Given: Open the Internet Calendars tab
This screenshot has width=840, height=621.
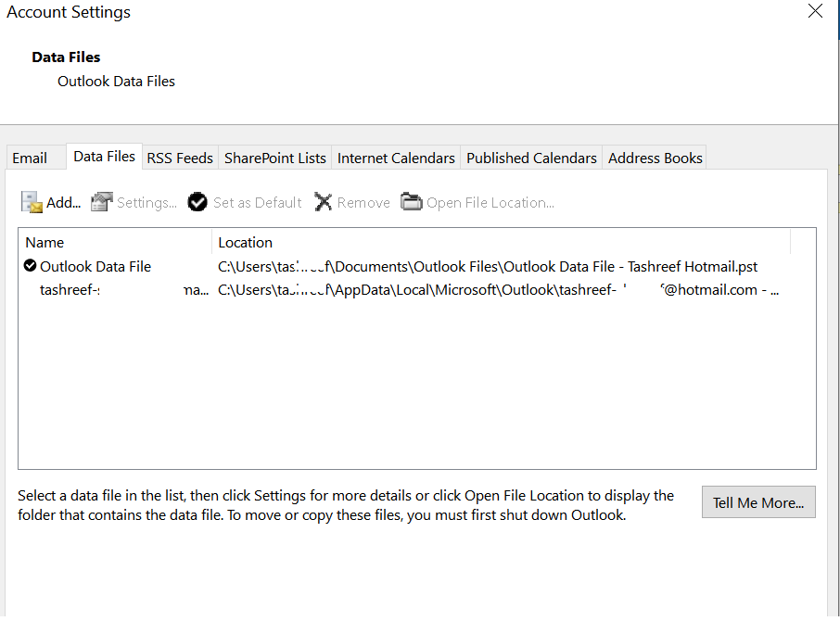Looking at the screenshot, I should click(396, 158).
